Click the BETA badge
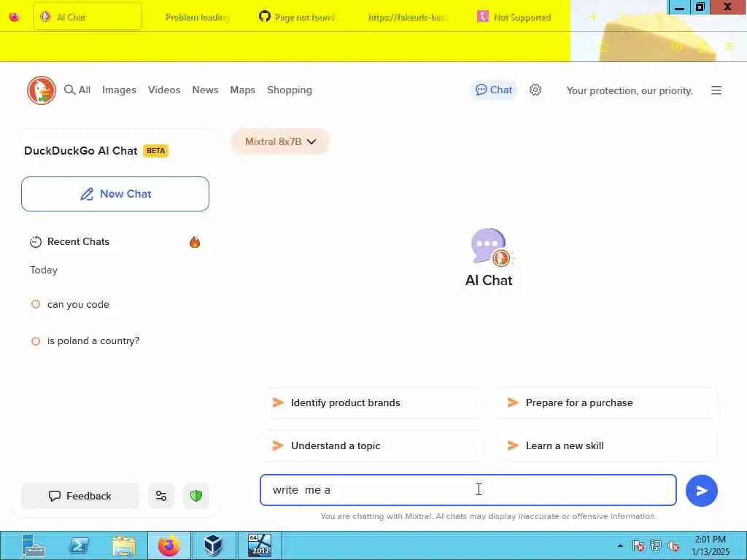The width and height of the screenshot is (747, 560). point(156,151)
